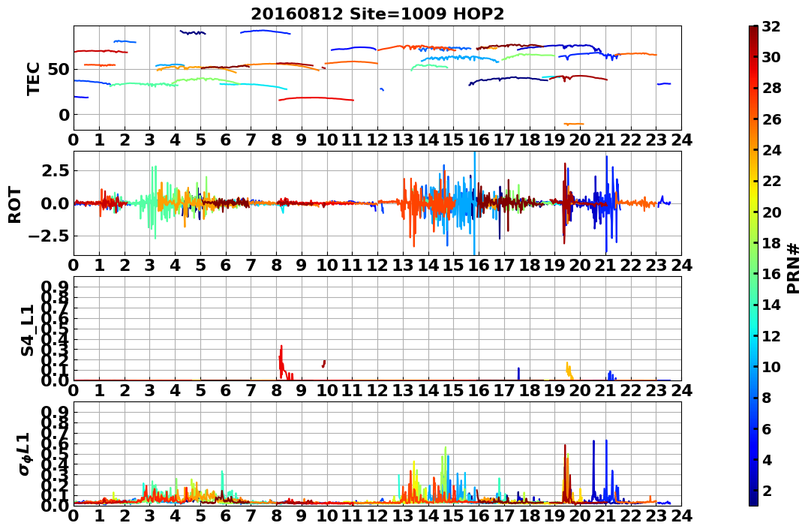Click the orange TEC segment below zero

point(573,124)
